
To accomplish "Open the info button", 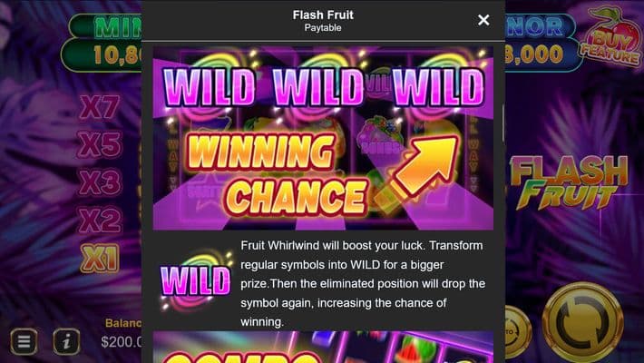I will [x=66, y=341].
